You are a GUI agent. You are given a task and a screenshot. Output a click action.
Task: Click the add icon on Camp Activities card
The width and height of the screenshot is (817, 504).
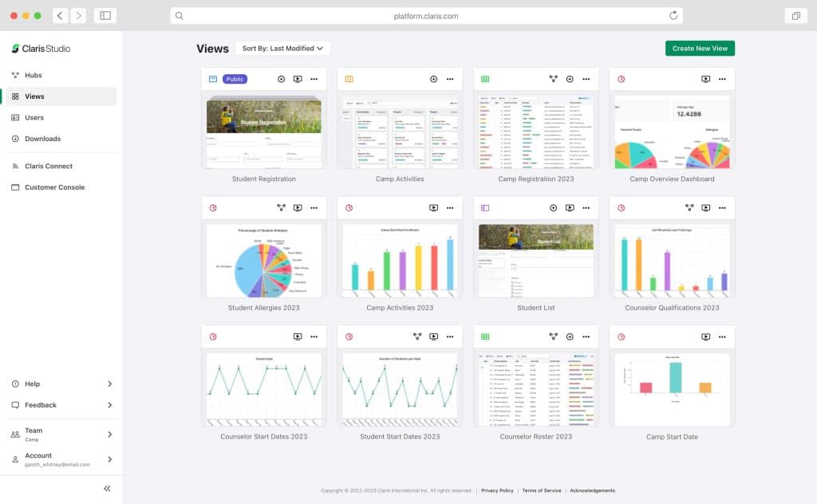[x=433, y=79]
